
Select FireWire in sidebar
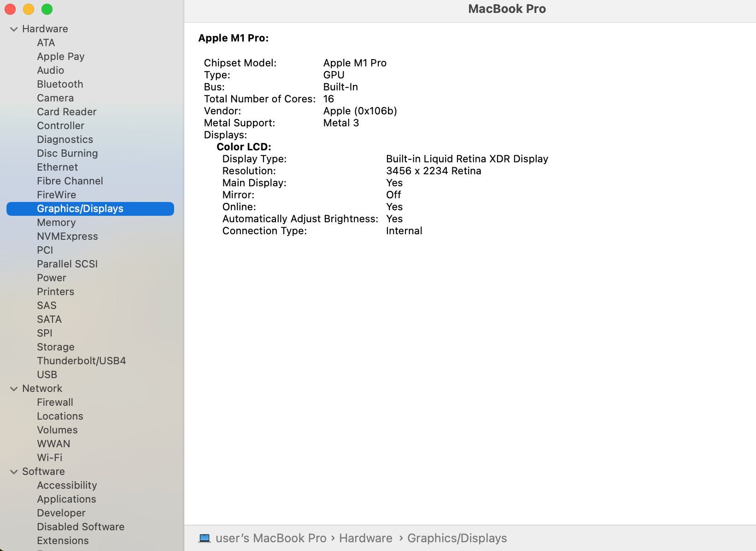(57, 195)
